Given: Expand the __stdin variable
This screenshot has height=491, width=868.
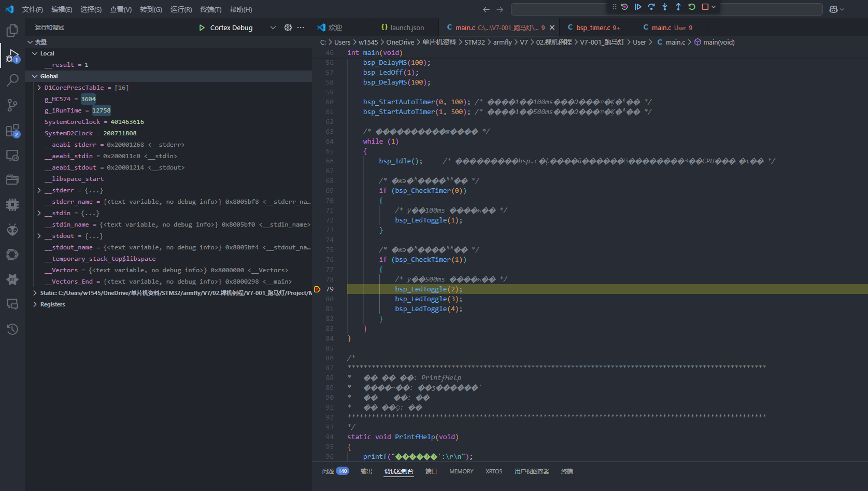Looking at the screenshot, I should (39, 213).
